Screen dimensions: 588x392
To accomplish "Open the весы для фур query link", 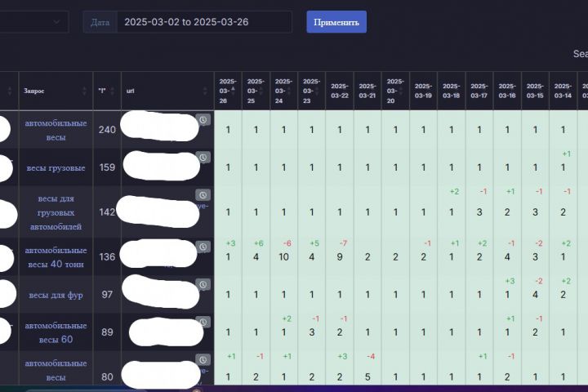I will [56, 294].
